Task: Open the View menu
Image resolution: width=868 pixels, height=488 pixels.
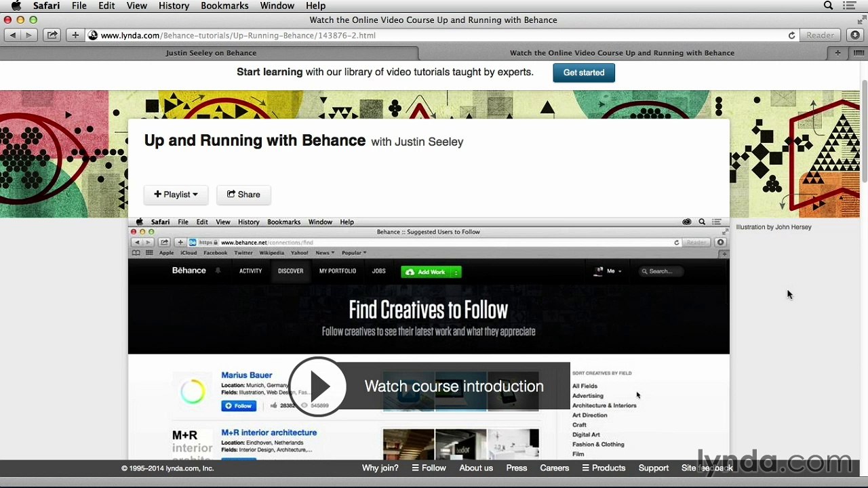Action: [136, 5]
